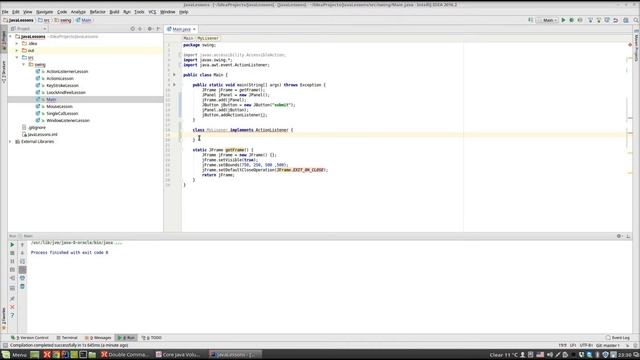The image size is (640, 360).
Task: Collapse the JavaLessons root folder
Action: tap(11, 36)
